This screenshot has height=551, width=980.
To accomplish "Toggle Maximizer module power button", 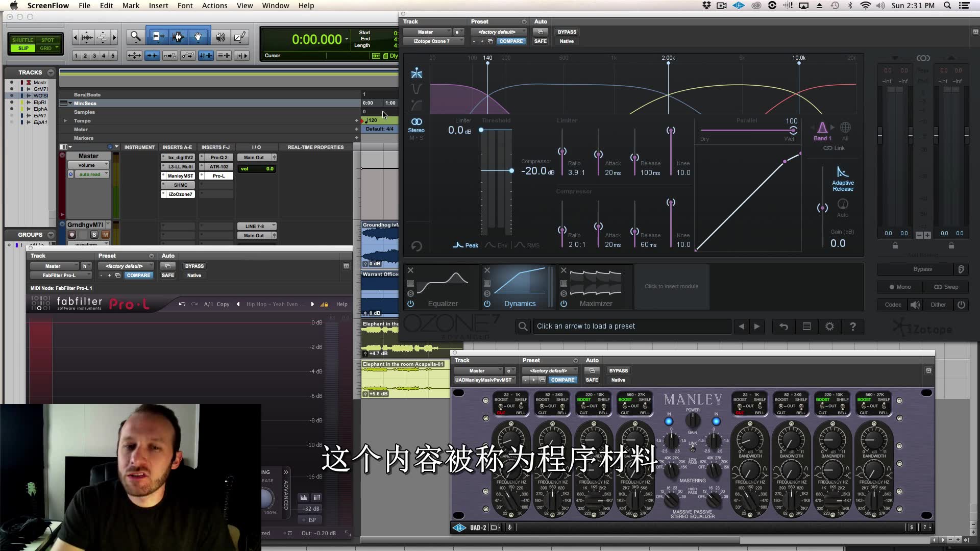I will pos(563,304).
